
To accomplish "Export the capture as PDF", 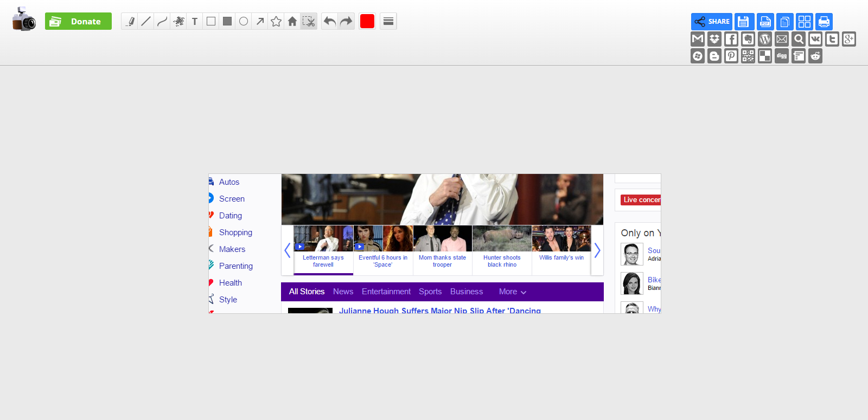I will pos(765,22).
